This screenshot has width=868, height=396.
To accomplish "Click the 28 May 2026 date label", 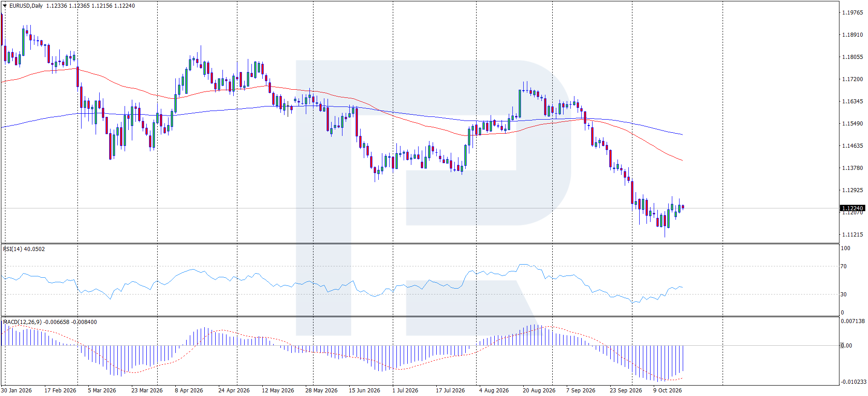I will tap(321, 391).
